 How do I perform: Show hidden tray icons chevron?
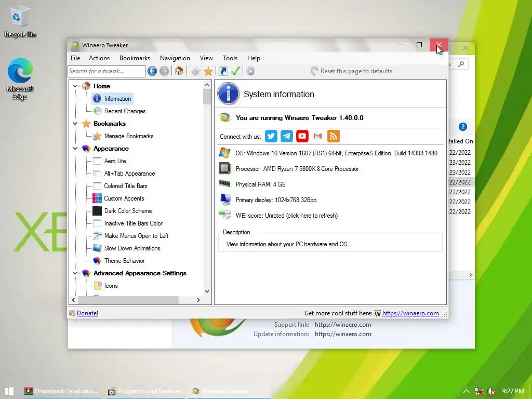coord(467,391)
